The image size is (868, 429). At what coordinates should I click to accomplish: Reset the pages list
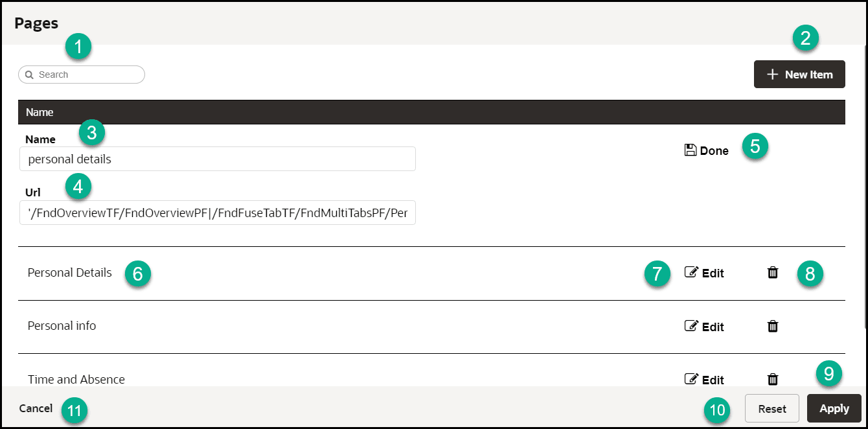tap(771, 408)
